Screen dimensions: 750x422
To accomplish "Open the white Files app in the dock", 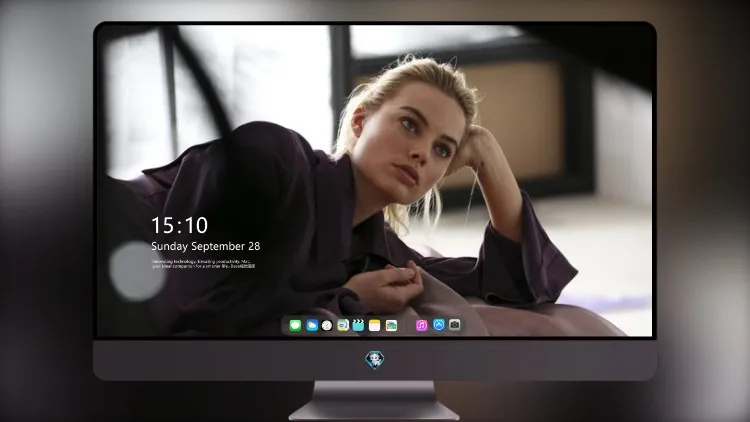I will pos(391,326).
